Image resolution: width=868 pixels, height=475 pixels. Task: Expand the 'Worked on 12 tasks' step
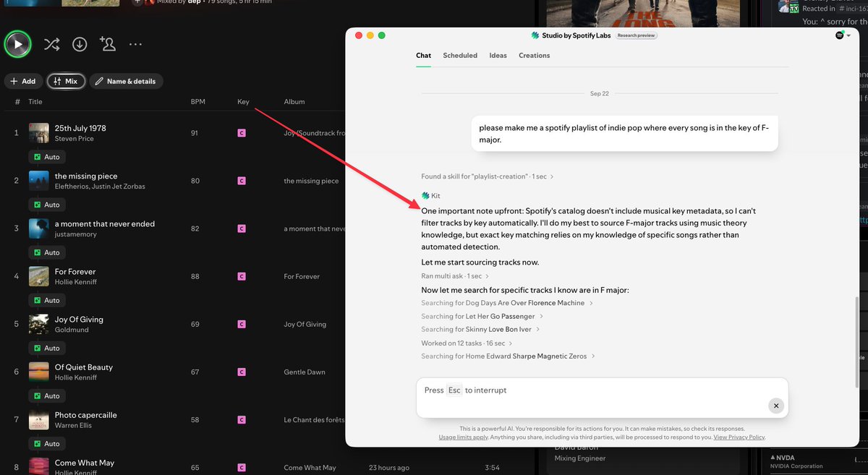(467, 343)
